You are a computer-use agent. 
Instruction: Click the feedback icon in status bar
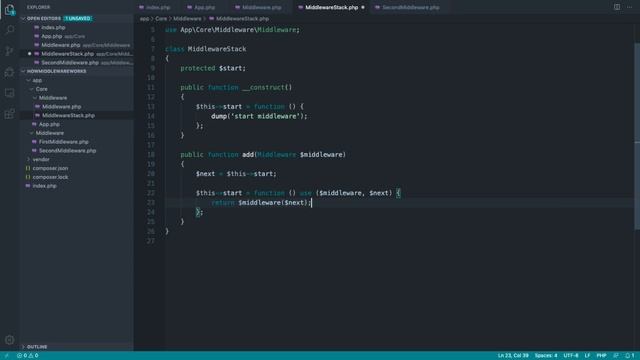click(616, 356)
